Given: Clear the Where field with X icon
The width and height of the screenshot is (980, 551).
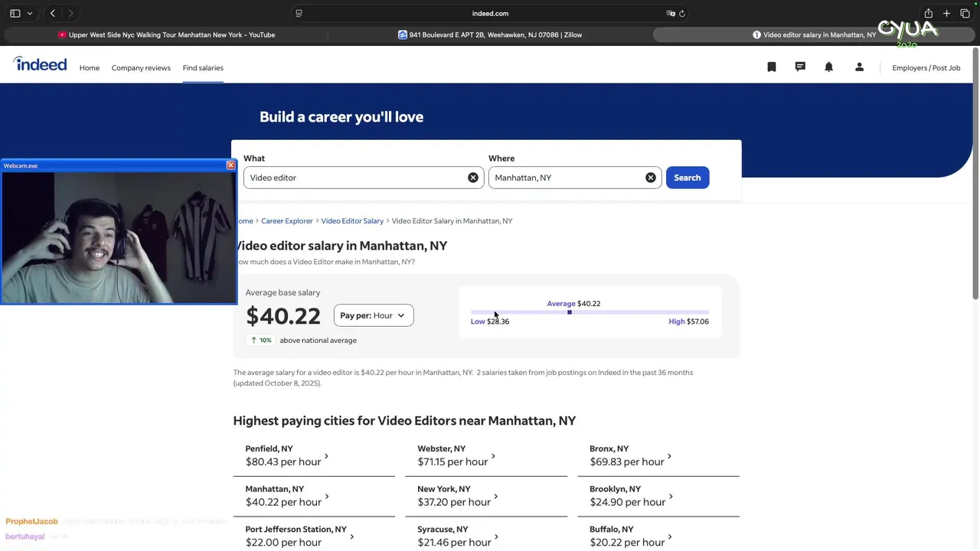Looking at the screenshot, I should pos(651,178).
